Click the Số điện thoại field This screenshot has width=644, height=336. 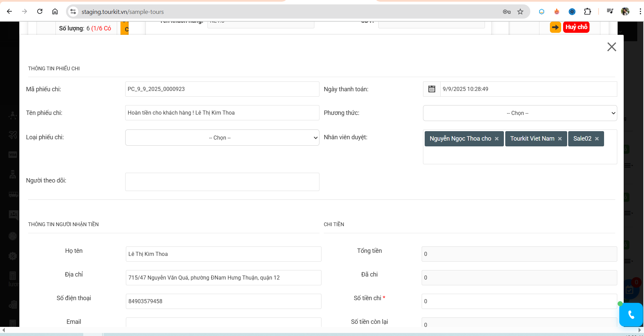[223, 301]
